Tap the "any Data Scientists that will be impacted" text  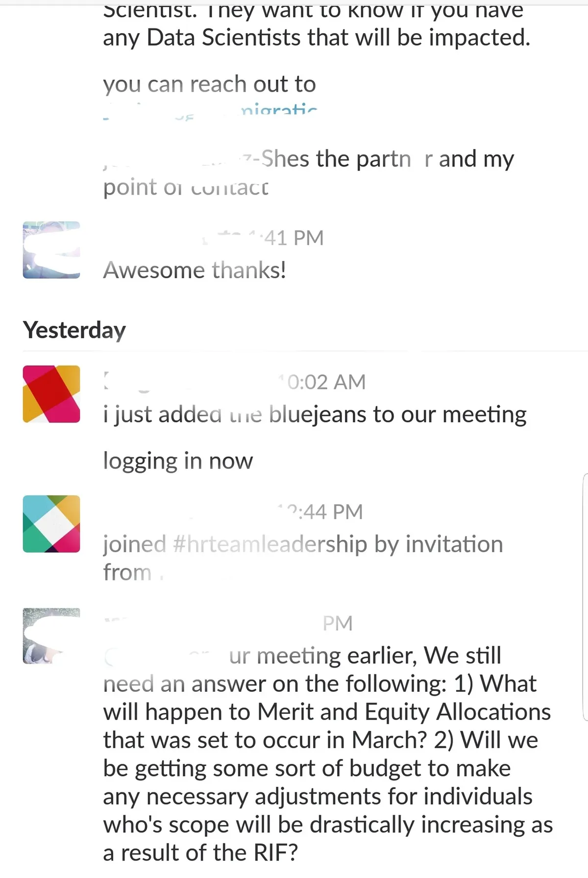(316, 38)
